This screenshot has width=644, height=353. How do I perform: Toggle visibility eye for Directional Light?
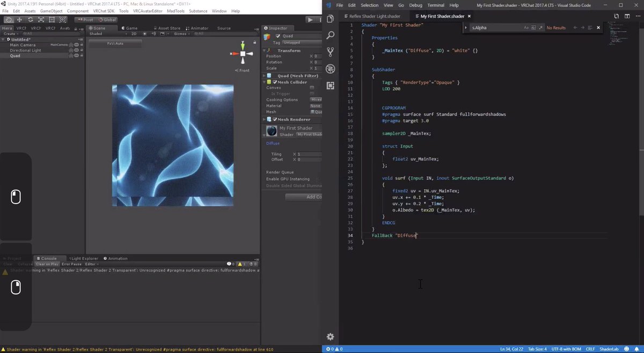coord(77,51)
